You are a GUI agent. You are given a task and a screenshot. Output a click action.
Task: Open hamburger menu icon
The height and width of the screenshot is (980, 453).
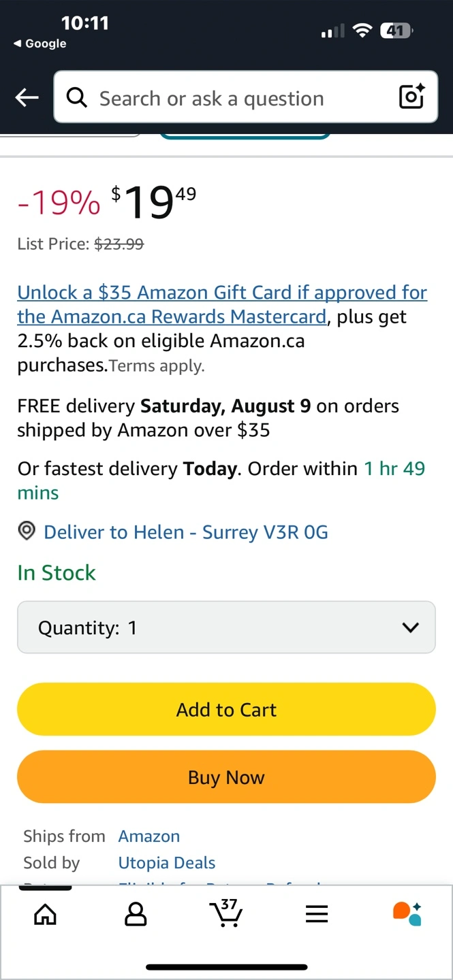coord(317,915)
